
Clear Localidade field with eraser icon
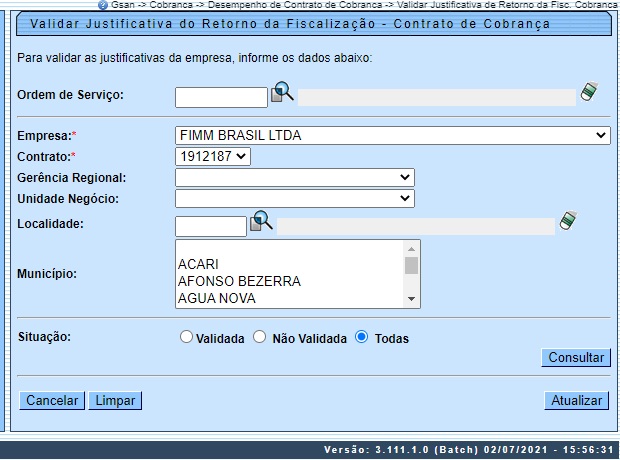pos(568,220)
